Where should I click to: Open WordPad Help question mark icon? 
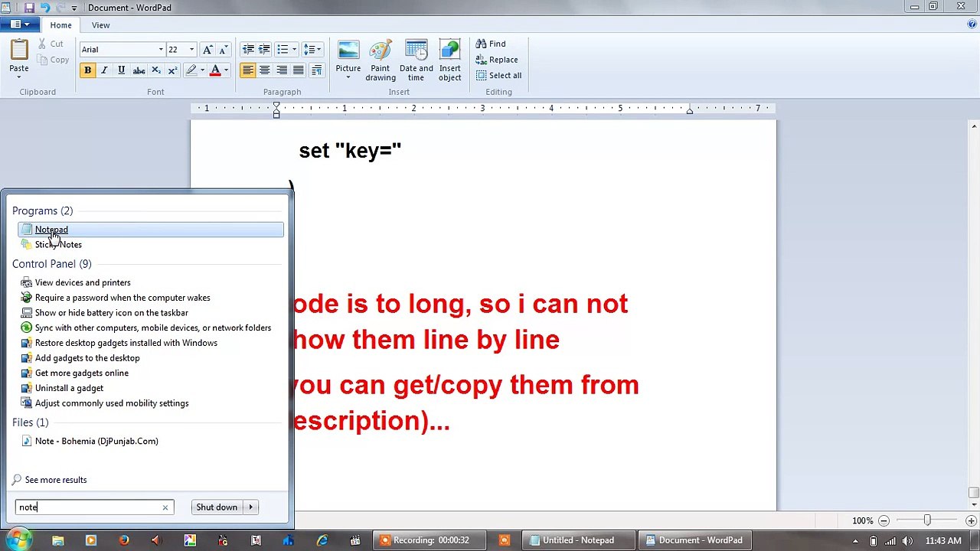972,24
